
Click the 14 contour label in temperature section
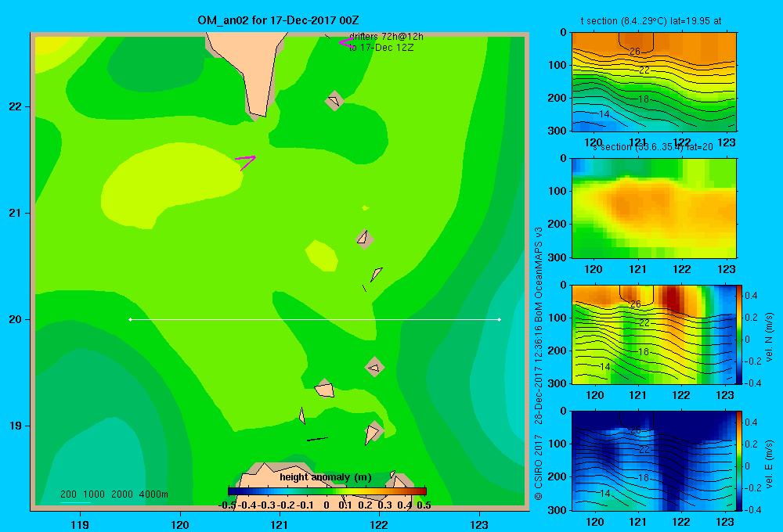click(x=604, y=114)
